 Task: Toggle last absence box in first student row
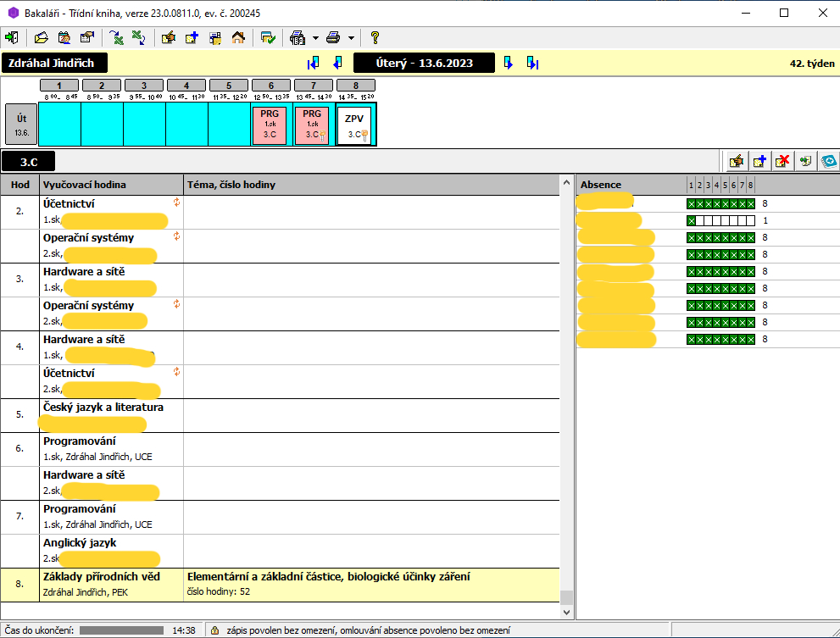[750, 203]
